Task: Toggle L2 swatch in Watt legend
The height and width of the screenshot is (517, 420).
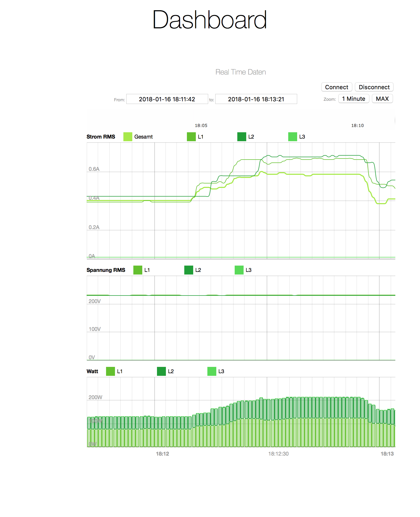Action: [x=161, y=371]
